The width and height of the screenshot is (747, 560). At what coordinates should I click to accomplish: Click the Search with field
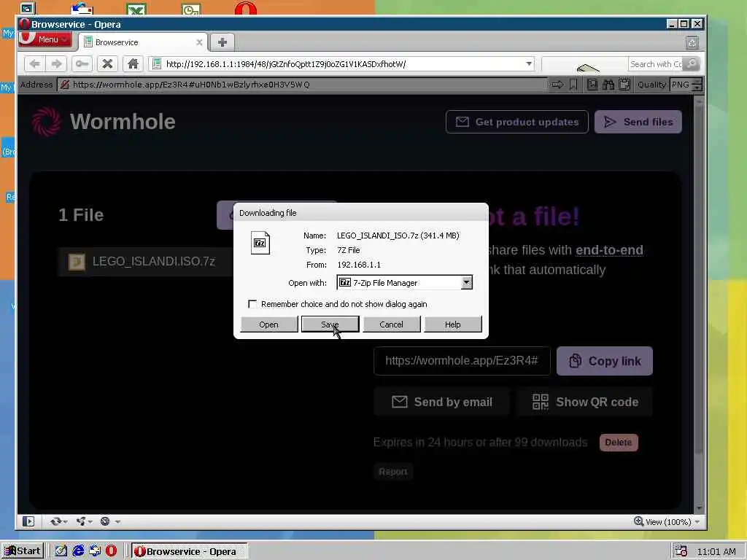pos(656,64)
